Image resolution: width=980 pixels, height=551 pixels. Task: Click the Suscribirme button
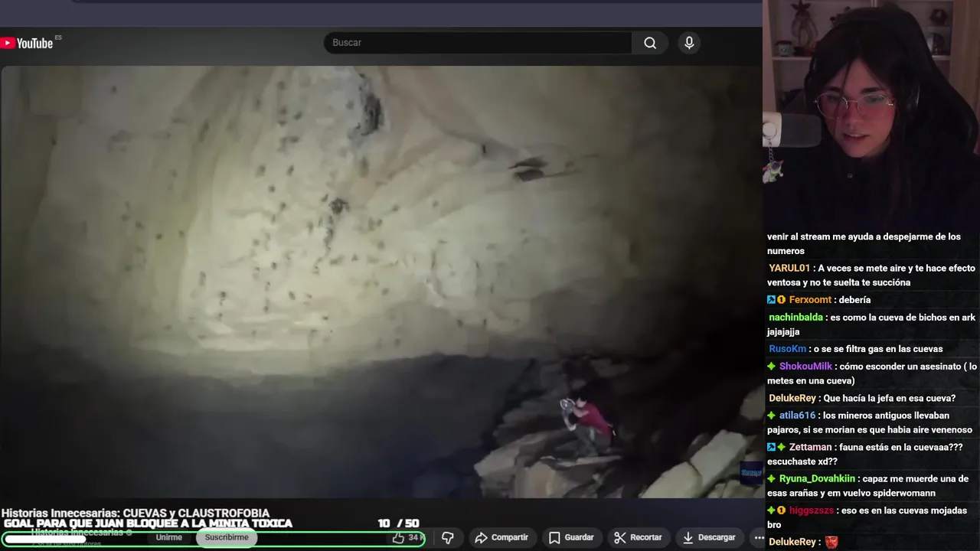(x=227, y=538)
